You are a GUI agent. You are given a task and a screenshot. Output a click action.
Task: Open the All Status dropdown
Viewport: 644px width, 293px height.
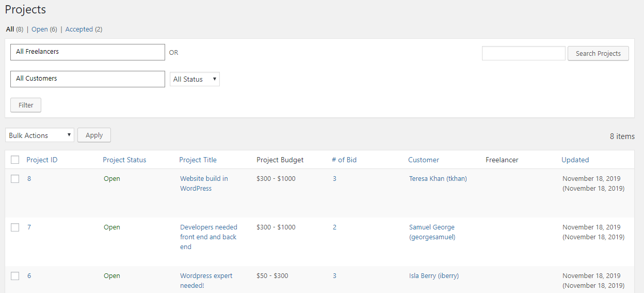[195, 79]
